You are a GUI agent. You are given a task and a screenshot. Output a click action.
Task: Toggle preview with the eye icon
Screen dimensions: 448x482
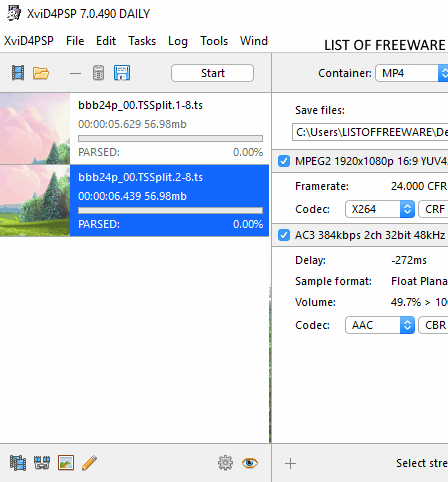(250, 463)
